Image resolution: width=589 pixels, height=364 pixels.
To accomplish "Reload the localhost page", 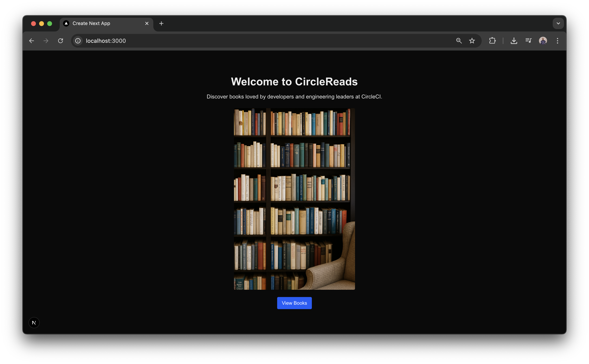I will 61,41.
